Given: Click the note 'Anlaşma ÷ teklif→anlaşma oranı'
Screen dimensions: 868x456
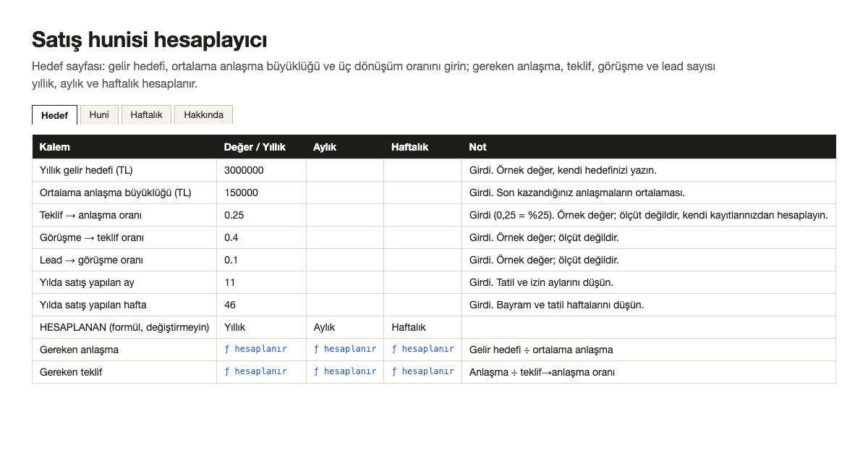Looking at the screenshot, I should point(542,372).
